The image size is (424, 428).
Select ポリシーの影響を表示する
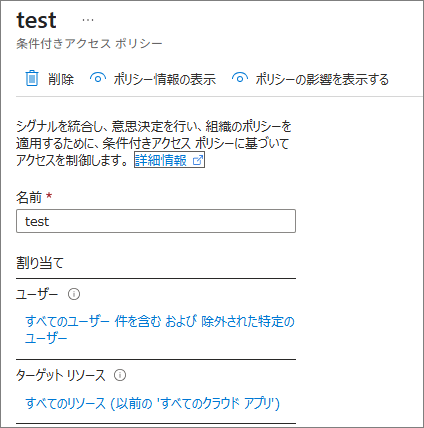point(322,79)
